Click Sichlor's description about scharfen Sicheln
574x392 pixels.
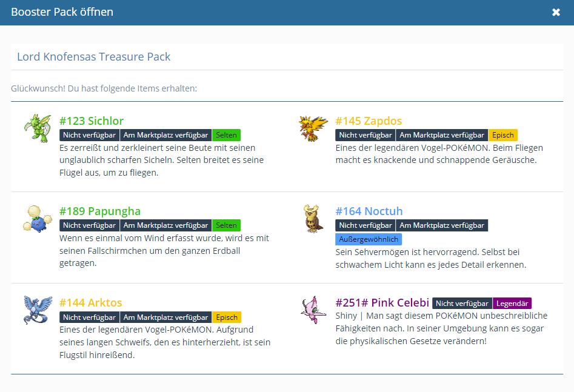[x=161, y=161]
